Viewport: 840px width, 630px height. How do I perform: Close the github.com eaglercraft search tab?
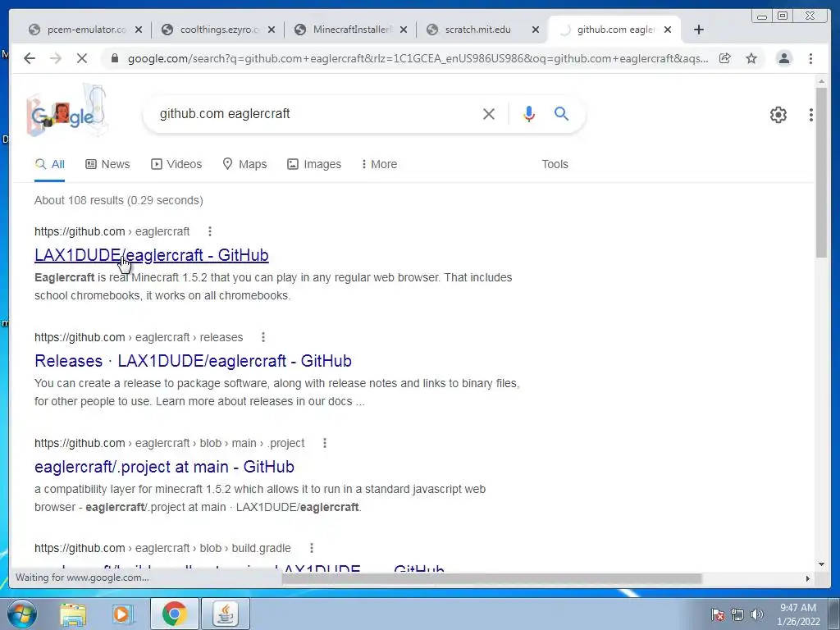tap(668, 30)
